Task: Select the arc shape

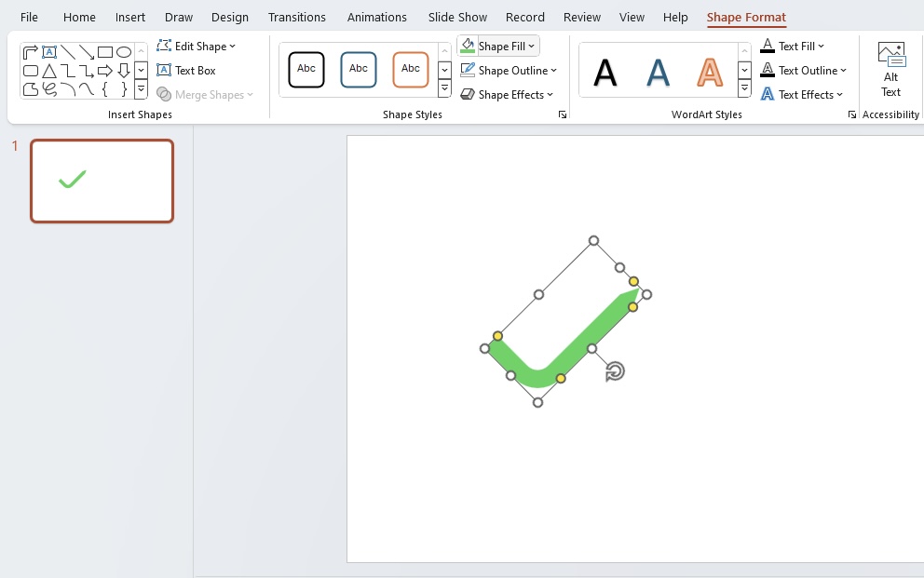Action: pyautogui.click(x=68, y=89)
